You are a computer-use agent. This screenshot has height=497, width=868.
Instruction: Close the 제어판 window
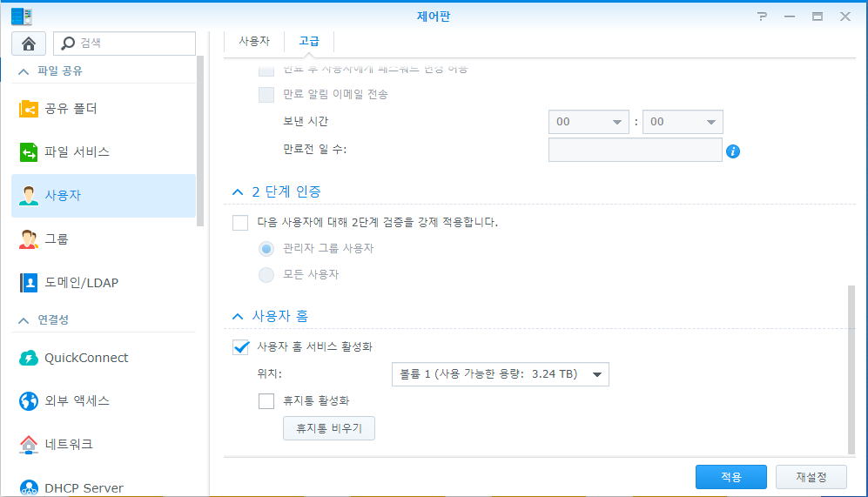(x=845, y=17)
